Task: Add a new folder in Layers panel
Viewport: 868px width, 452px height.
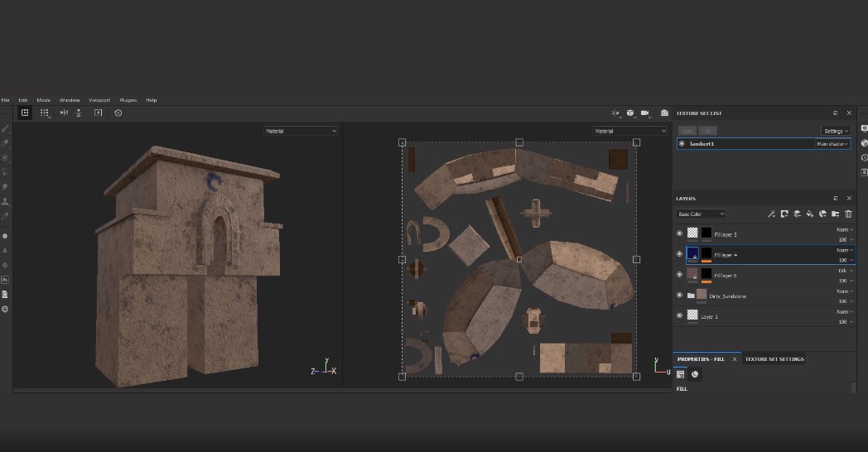Action: pyautogui.click(x=835, y=214)
